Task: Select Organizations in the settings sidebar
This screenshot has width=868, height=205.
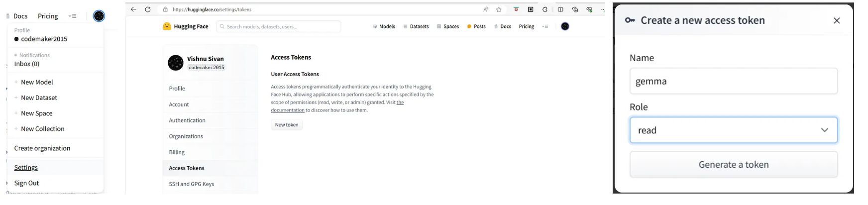Action: coord(210,136)
